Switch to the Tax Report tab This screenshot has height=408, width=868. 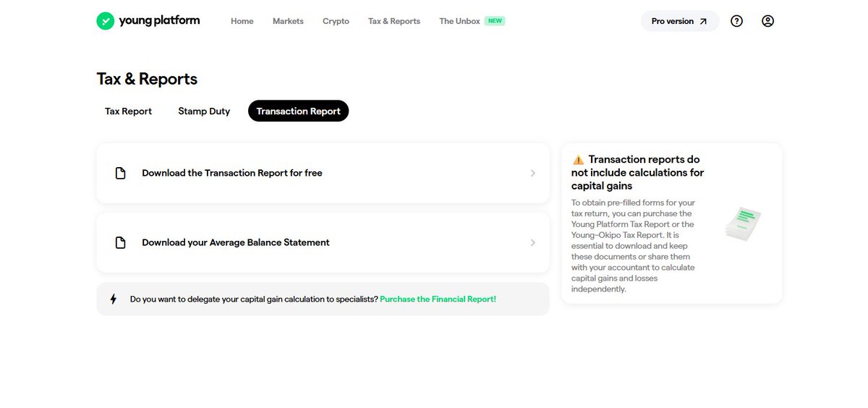click(x=128, y=111)
